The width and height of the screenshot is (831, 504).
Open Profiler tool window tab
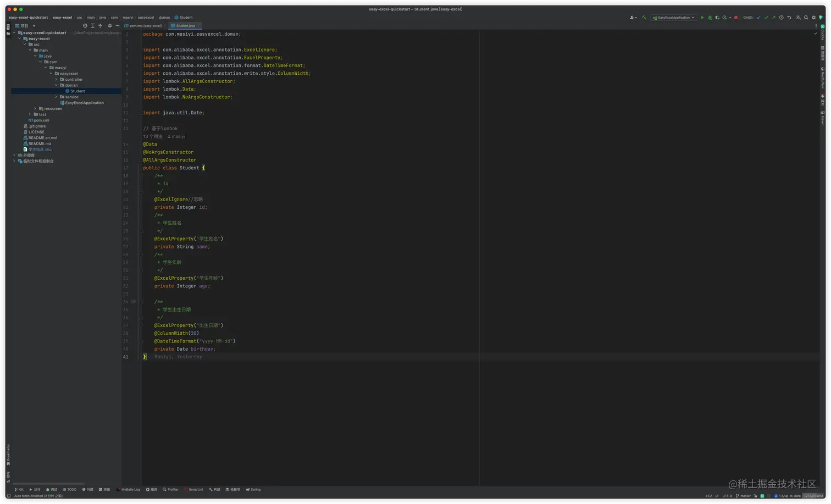tap(170, 489)
